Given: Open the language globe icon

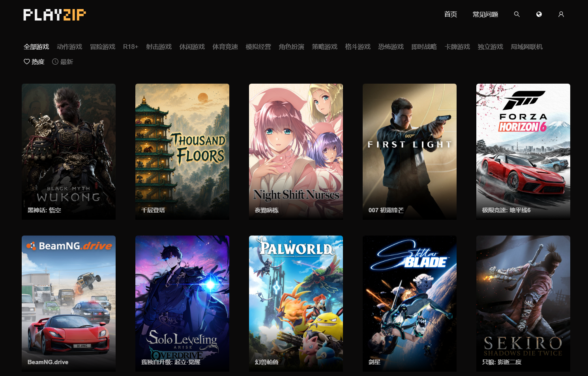Looking at the screenshot, I should coord(539,14).
